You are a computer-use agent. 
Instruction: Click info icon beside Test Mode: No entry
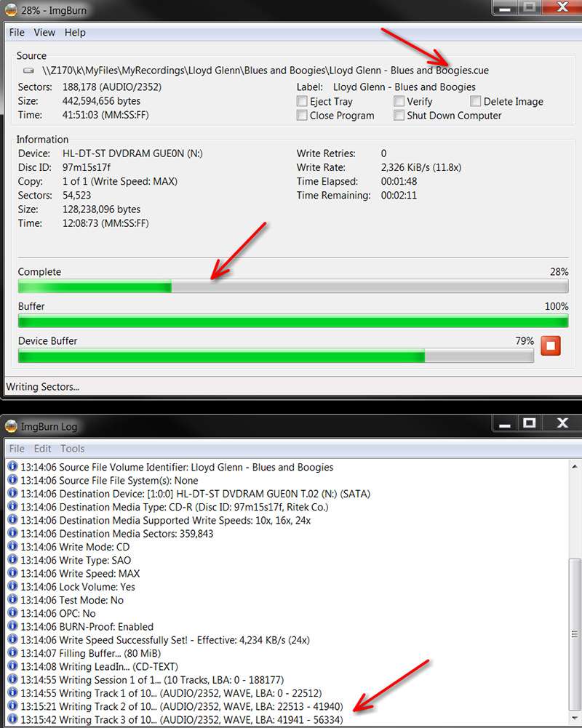(x=12, y=599)
